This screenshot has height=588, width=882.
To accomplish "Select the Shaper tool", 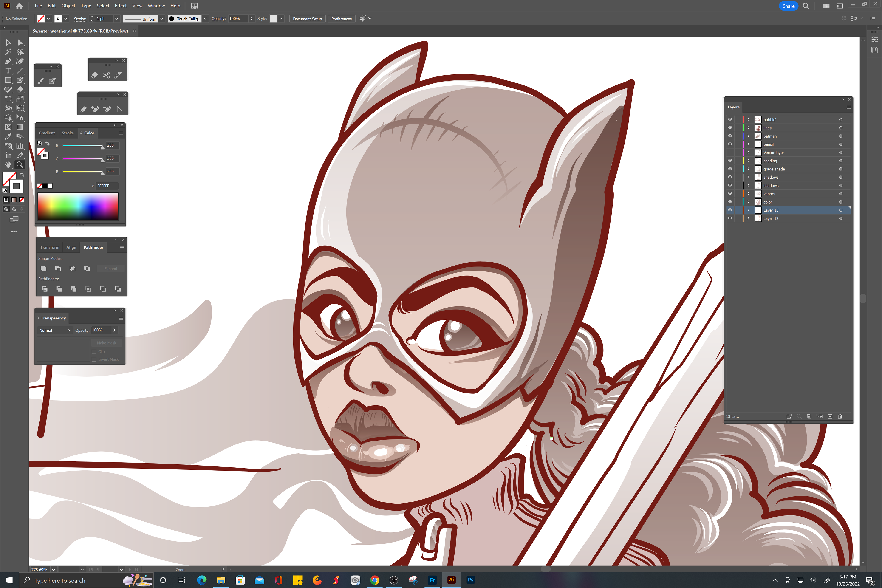I will pos(8,90).
